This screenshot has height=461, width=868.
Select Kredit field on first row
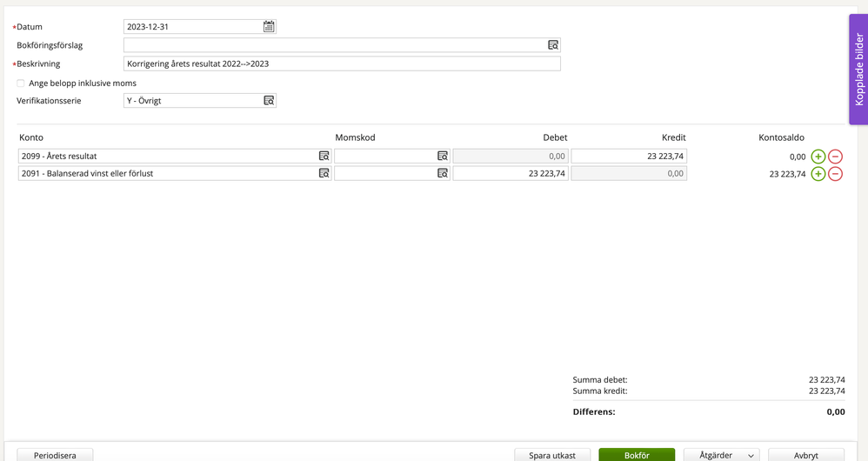[x=628, y=157]
